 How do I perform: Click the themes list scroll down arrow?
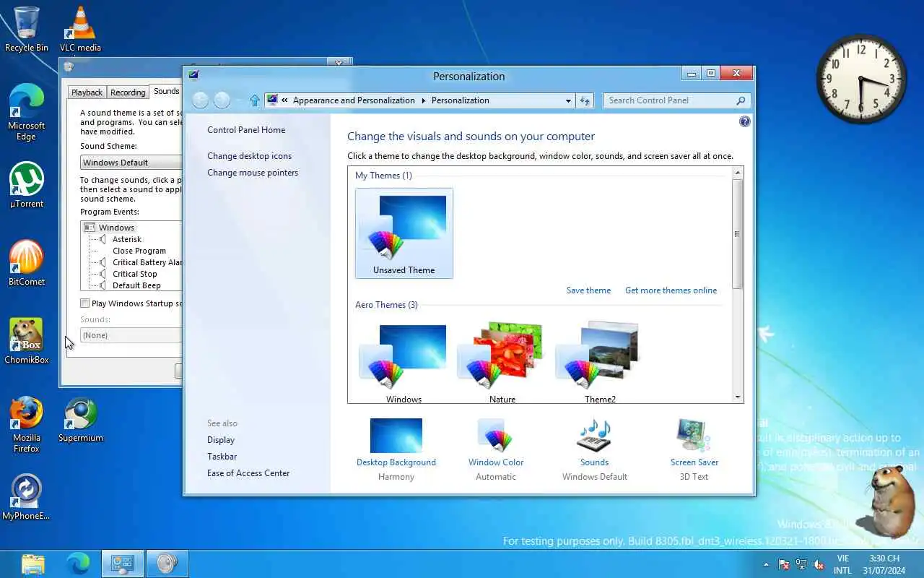[738, 397]
